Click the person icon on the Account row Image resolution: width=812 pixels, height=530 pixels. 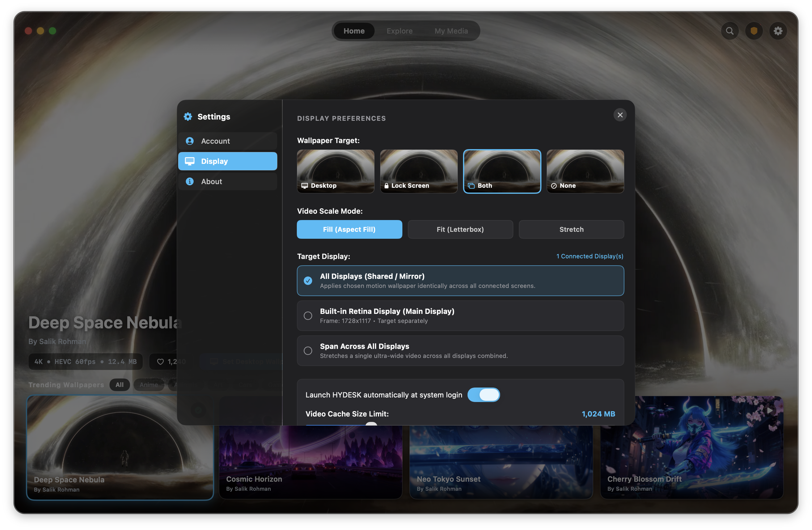pyautogui.click(x=190, y=141)
